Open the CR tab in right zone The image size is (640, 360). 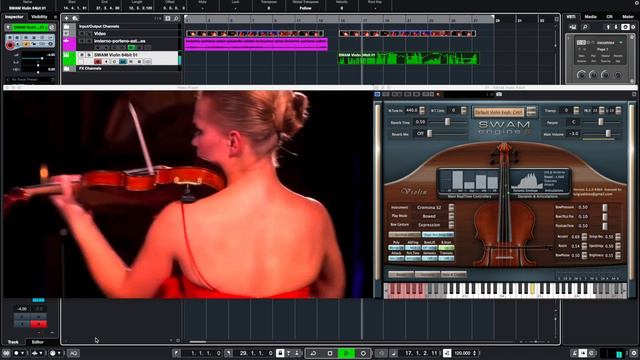[609, 17]
